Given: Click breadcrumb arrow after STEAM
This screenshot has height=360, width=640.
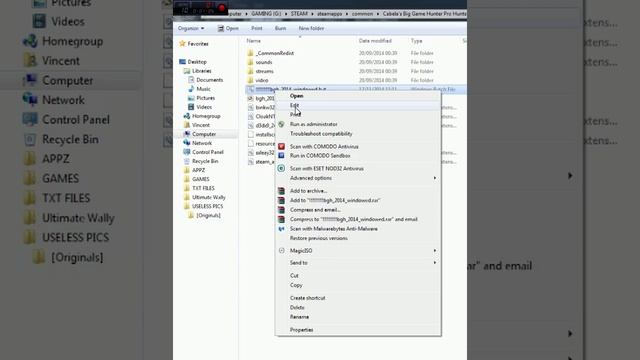Looking at the screenshot, I should (312, 14).
